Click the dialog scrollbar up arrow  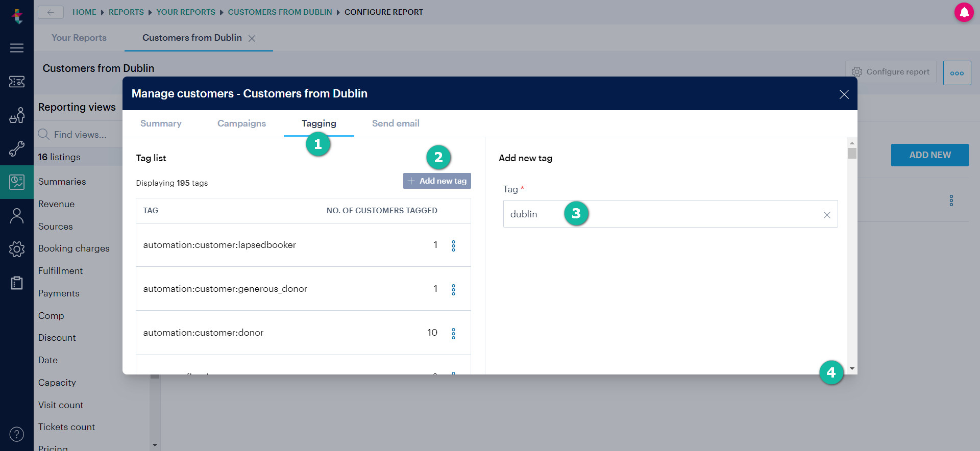pos(852,143)
